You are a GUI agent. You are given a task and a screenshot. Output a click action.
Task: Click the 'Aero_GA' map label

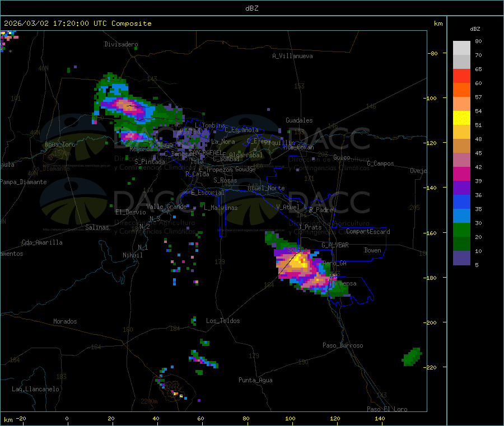pos(335,263)
